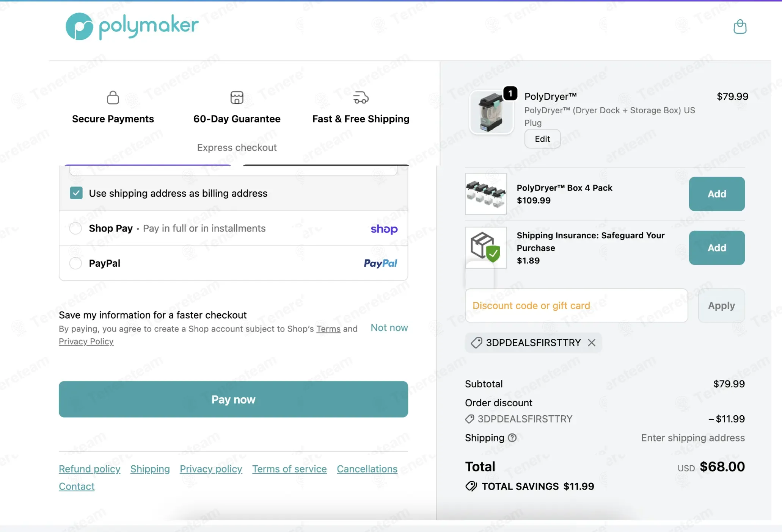Viewport: 782px width, 532px height.
Task: Click the Express checkout heading
Action: click(237, 147)
